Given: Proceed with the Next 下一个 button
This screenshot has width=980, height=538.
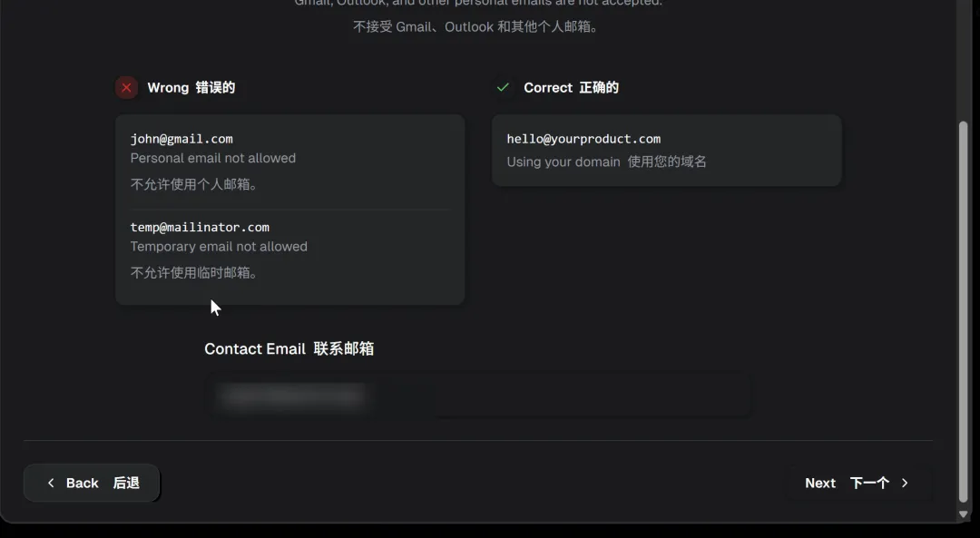Looking at the screenshot, I should (857, 483).
